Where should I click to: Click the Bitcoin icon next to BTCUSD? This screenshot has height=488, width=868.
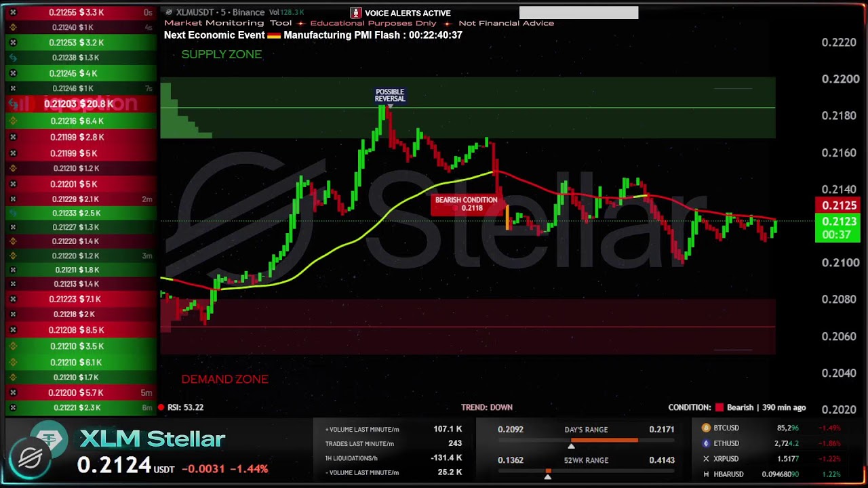click(x=706, y=428)
